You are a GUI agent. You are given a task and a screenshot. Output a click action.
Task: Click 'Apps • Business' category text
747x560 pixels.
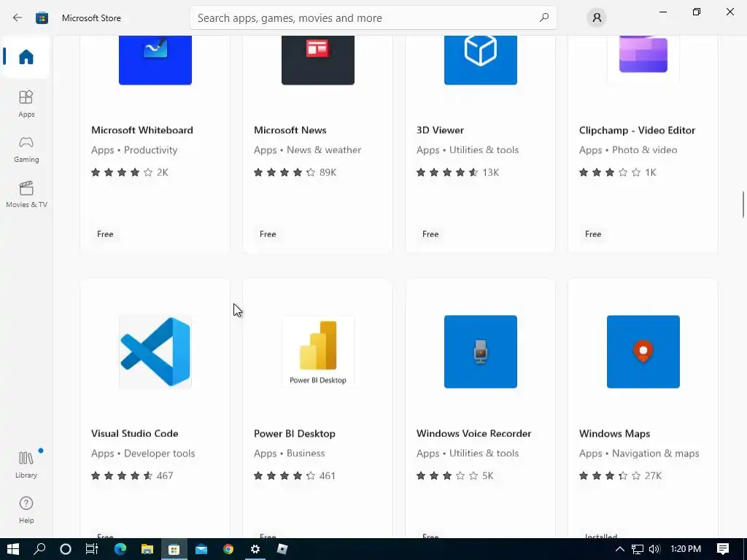289,454
